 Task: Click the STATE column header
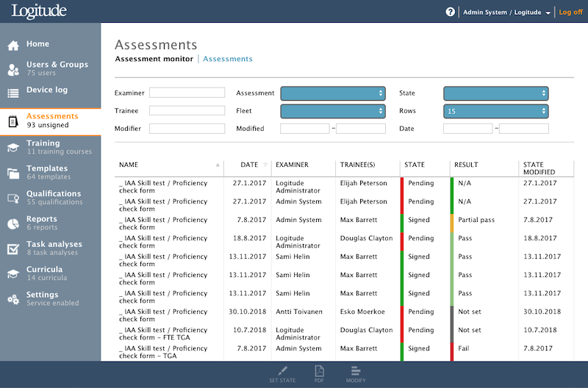(x=415, y=165)
